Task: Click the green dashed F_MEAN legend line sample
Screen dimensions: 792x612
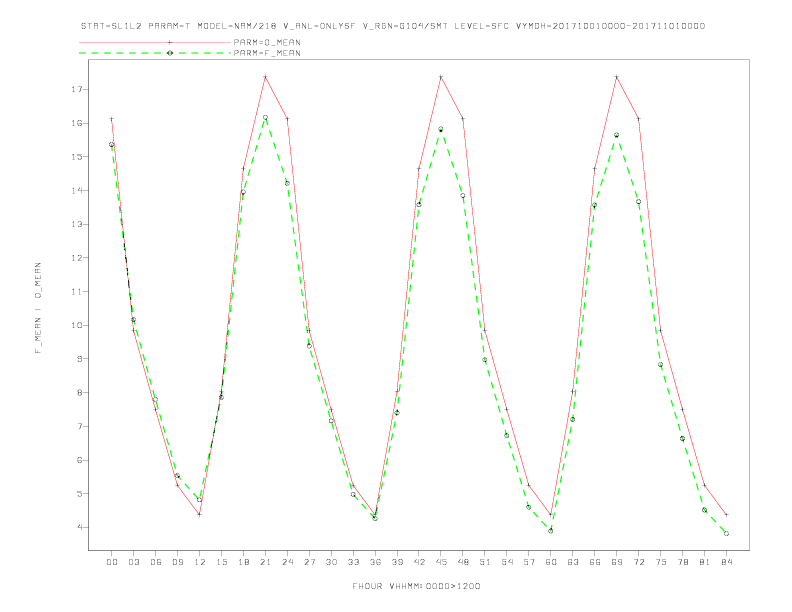Action: click(x=155, y=53)
